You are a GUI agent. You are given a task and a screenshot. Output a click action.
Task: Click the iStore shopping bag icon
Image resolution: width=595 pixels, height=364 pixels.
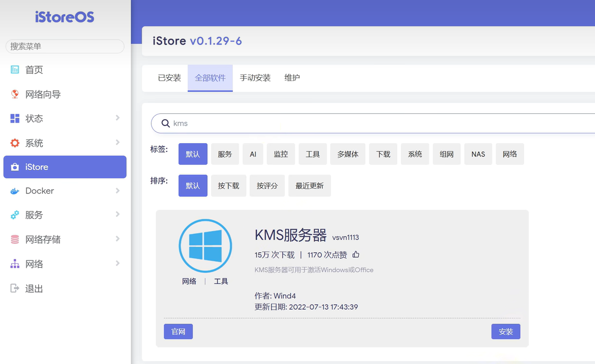[15, 167]
